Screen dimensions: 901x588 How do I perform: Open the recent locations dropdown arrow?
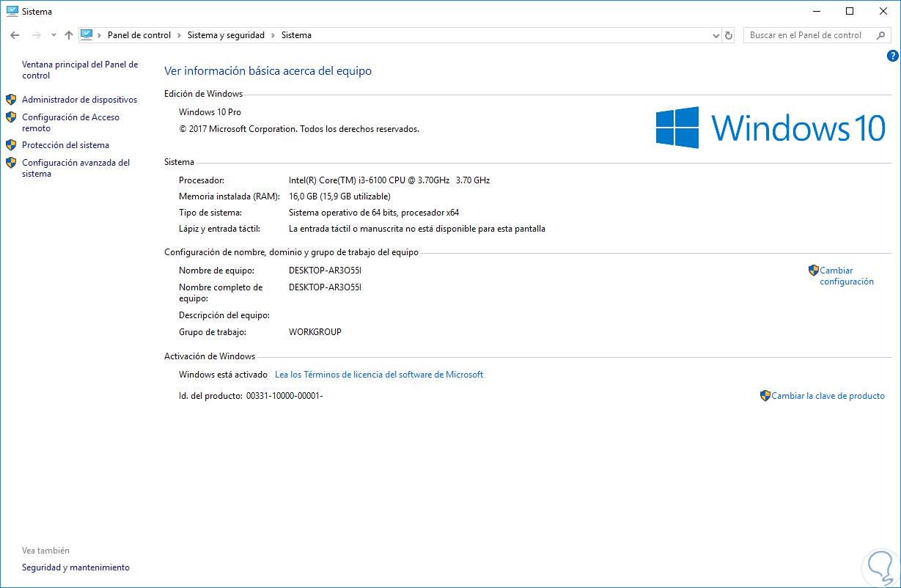(54, 35)
